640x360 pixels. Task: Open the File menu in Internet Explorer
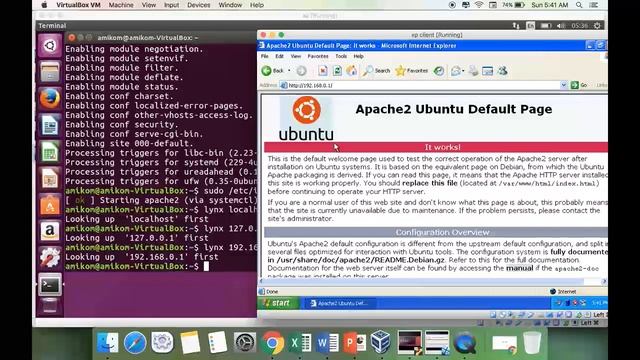click(264, 56)
